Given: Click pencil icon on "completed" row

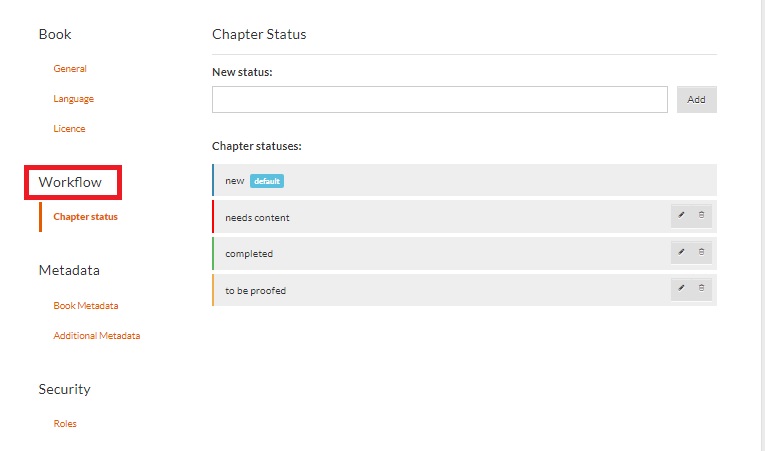Looking at the screenshot, I should [x=681, y=252].
